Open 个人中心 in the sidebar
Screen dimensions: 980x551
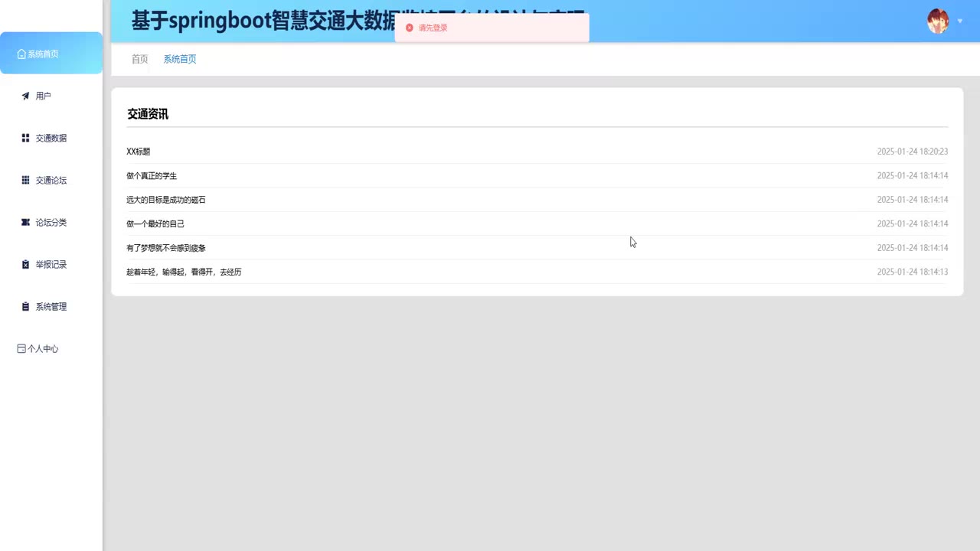(43, 348)
